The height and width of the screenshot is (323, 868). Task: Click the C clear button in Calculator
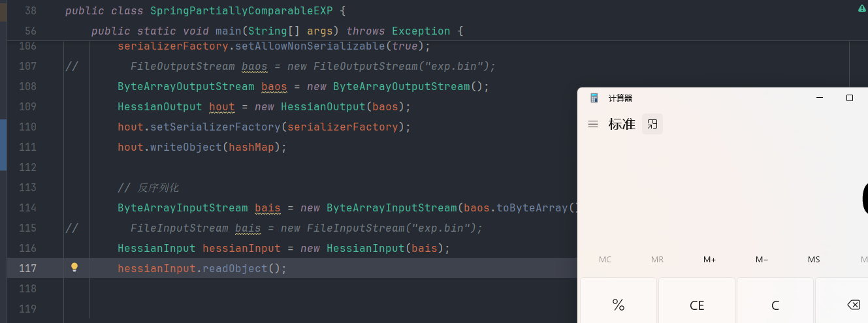[x=775, y=305]
